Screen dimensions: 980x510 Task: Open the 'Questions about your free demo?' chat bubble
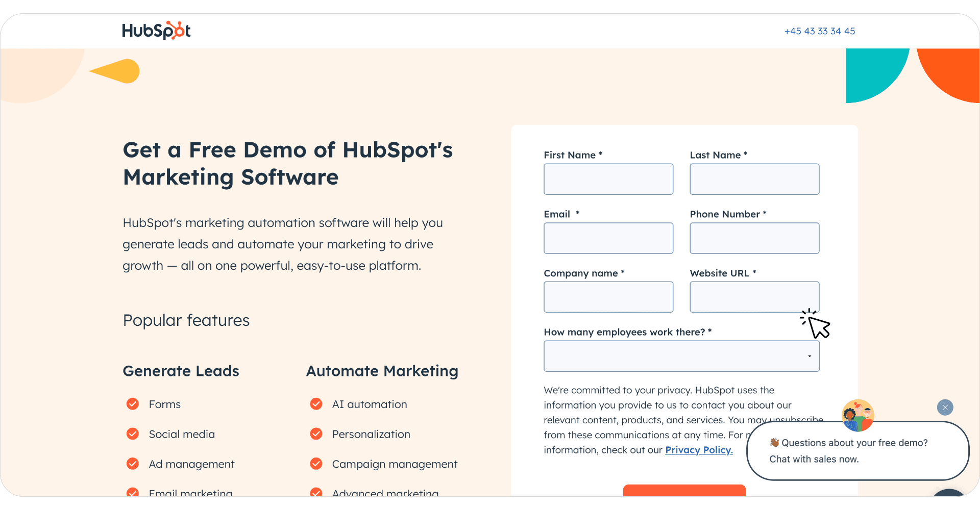(x=858, y=451)
